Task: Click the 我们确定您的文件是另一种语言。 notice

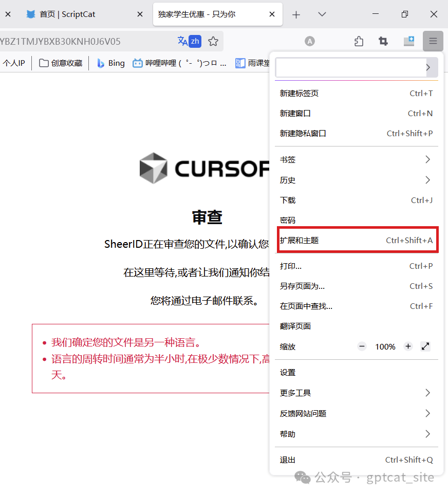Action: (x=126, y=342)
